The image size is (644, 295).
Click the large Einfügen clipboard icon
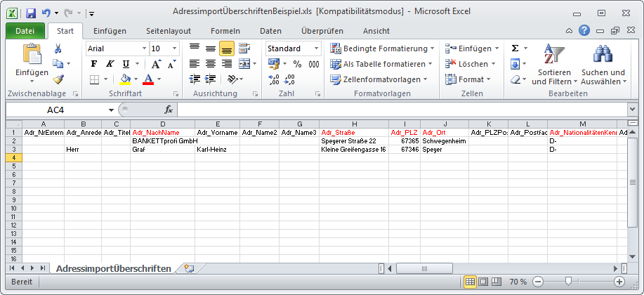32,54
